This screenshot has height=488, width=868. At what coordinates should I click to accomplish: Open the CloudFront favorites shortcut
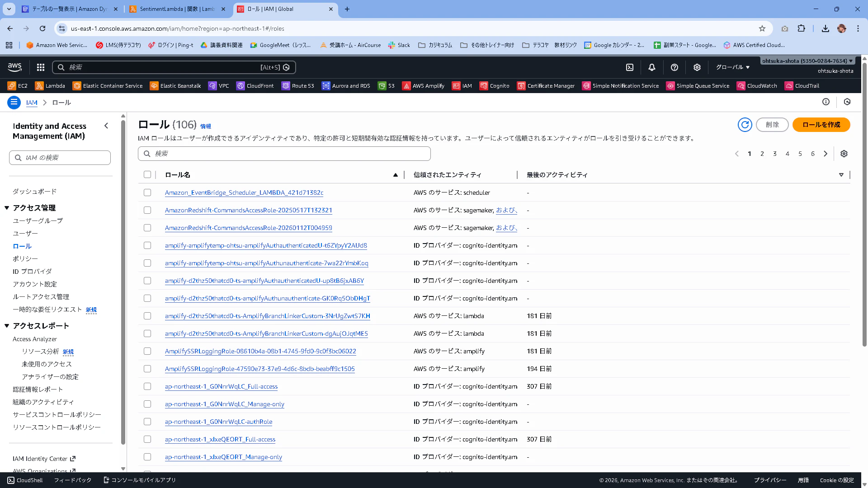255,86
